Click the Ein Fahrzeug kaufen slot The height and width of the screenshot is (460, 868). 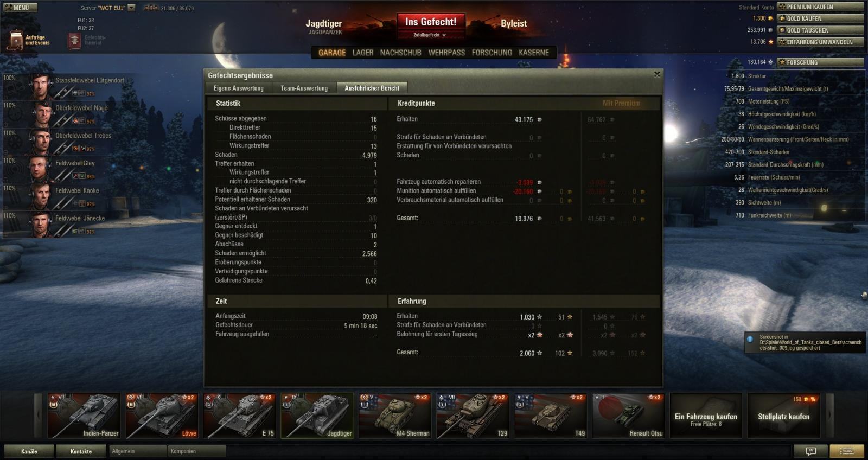706,416
